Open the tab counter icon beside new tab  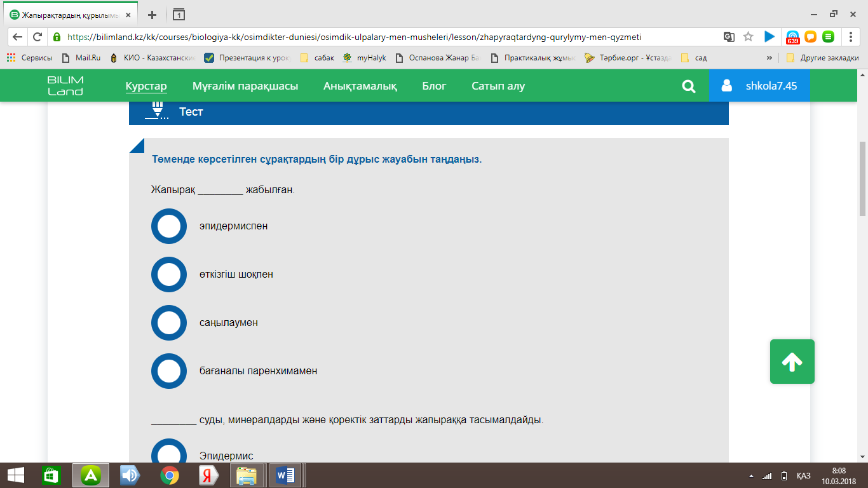tap(179, 14)
